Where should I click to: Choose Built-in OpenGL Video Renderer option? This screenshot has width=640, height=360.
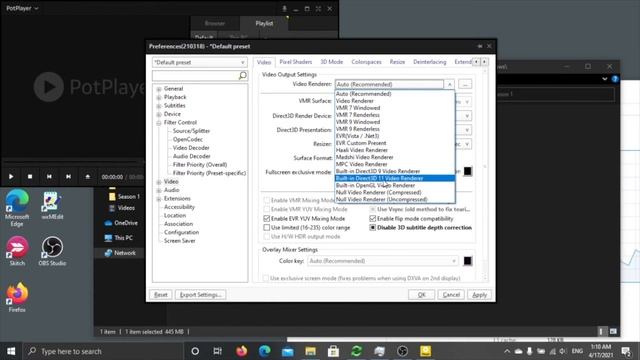[395, 185]
